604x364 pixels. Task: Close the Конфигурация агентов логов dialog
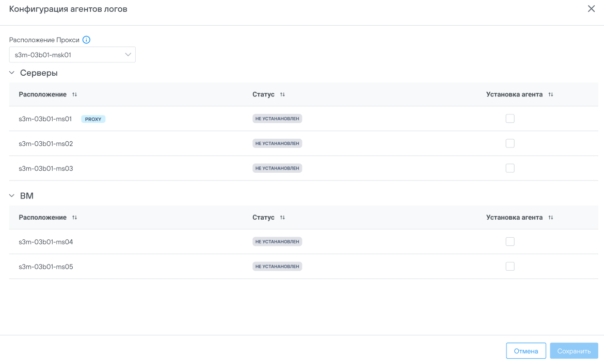[591, 9]
